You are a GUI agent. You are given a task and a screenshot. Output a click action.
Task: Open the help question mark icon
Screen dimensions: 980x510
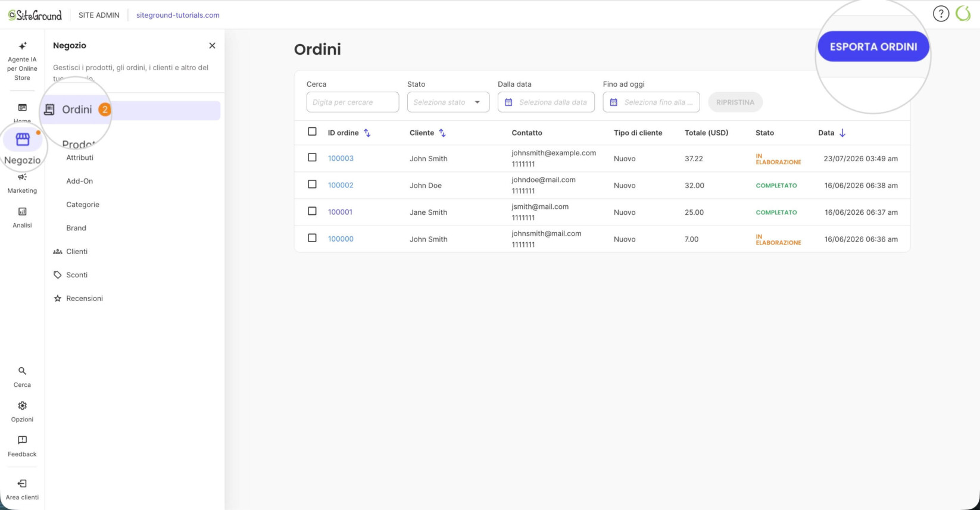[x=941, y=14]
